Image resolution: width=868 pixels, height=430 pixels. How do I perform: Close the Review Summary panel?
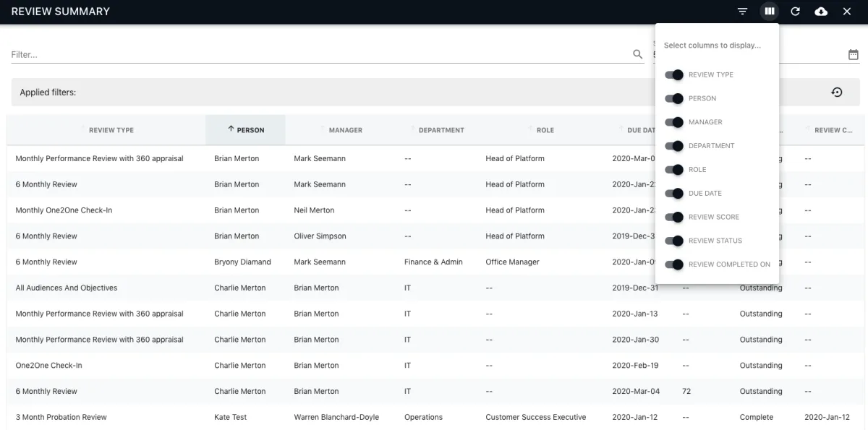pos(847,12)
